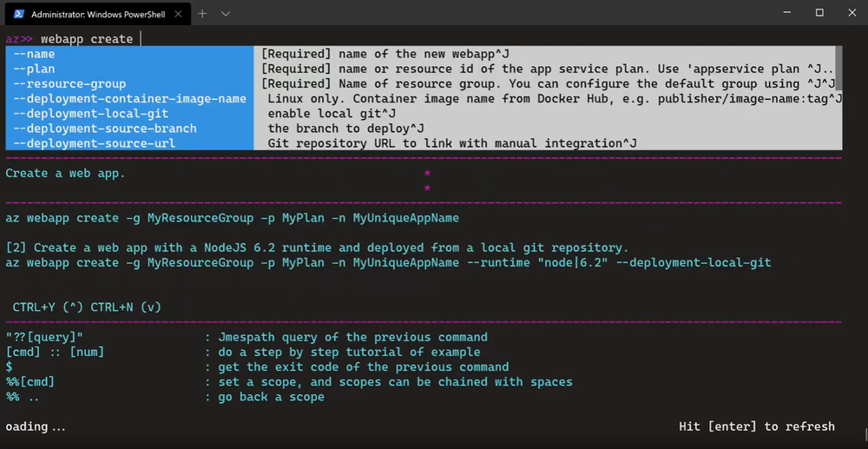868x449 pixels.
Task: Choose --deployment-source-url from the list
Action: [x=95, y=142]
